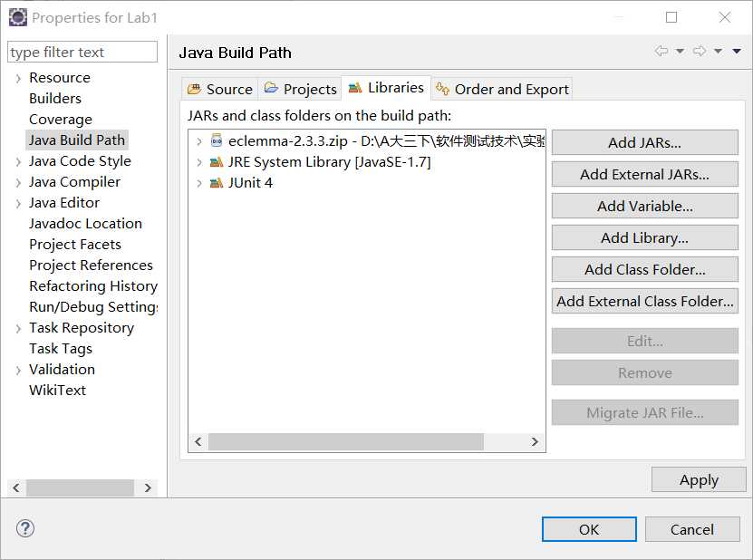Select Javadoc Location in the tree
The image size is (753, 560).
(x=85, y=223)
